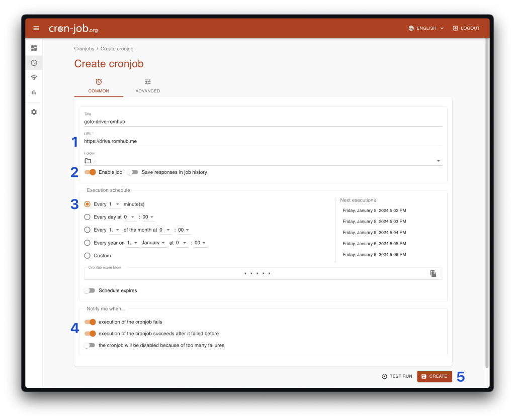This screenshot has height=420, width=515.
Task: Copy the crontab expression with clipboard icon
Action: click(x=433, y=273)
